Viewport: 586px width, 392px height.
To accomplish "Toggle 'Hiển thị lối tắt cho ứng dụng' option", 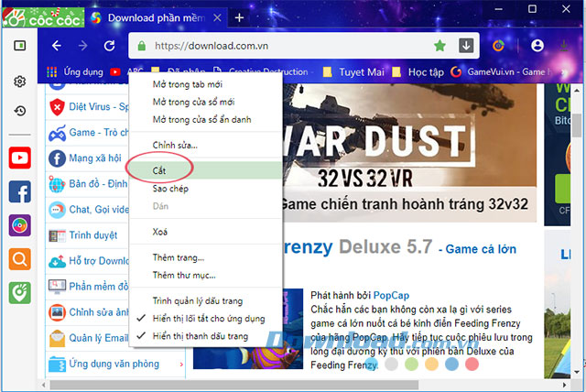I will [x=207, y=319].
